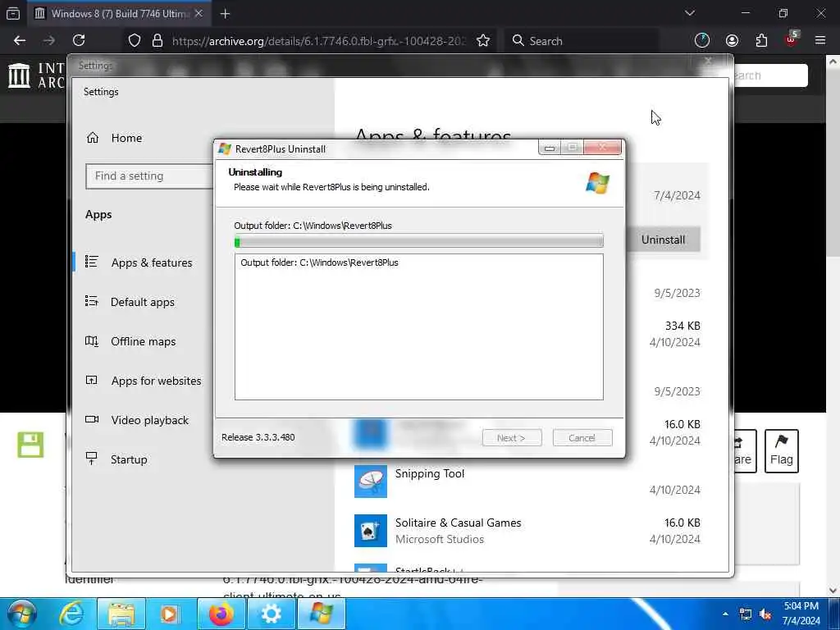Viewport: 840px width, 630px height.
Task: Click the shield tracking protection icon
Action: 135,41
